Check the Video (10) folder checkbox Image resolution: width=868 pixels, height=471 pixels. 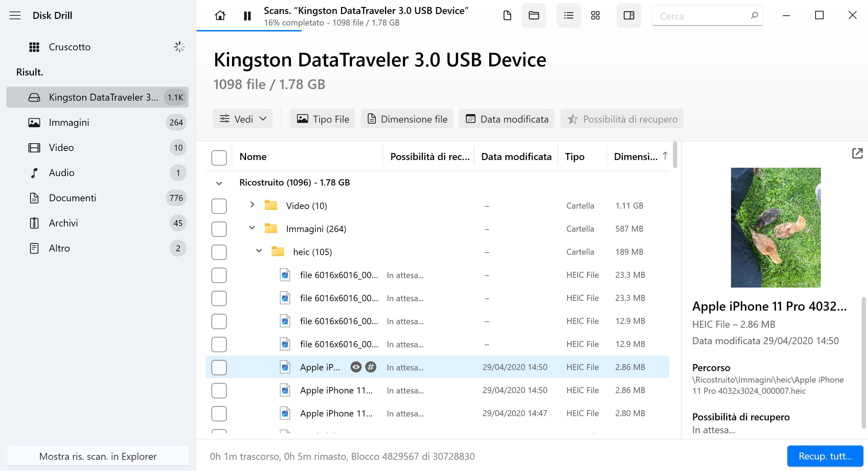[219, 206]
